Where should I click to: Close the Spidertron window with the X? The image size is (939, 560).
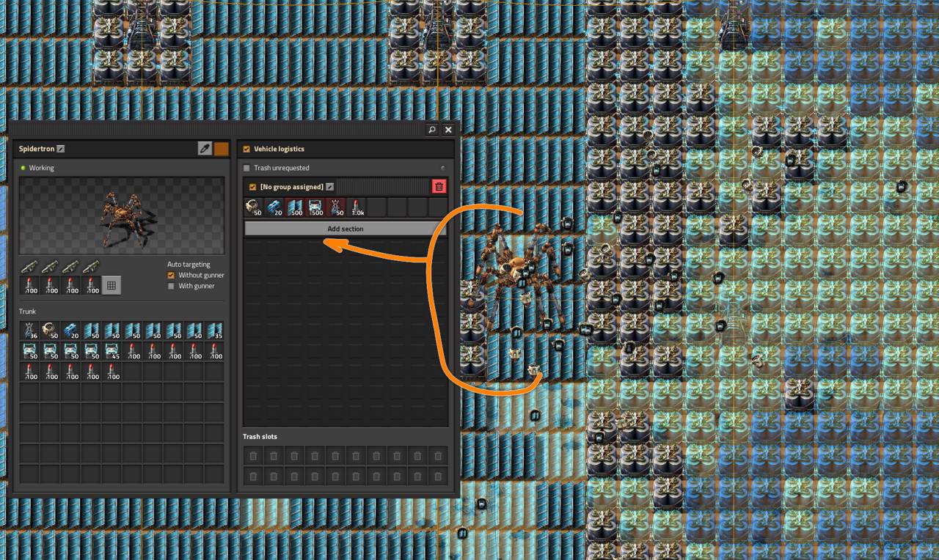[x=448, y=130]
